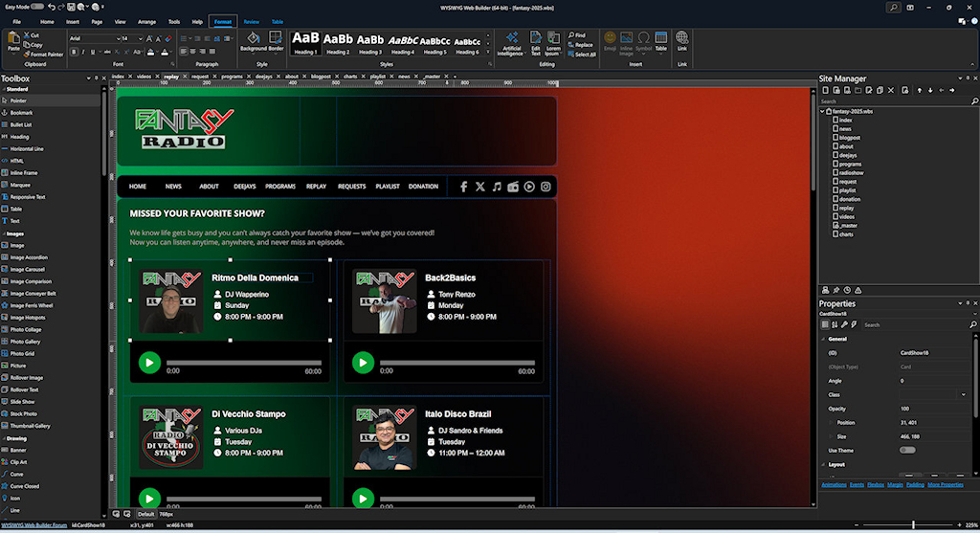
Task: Toggle justify paragraph alignment button
Action: [x=212, y=52]
